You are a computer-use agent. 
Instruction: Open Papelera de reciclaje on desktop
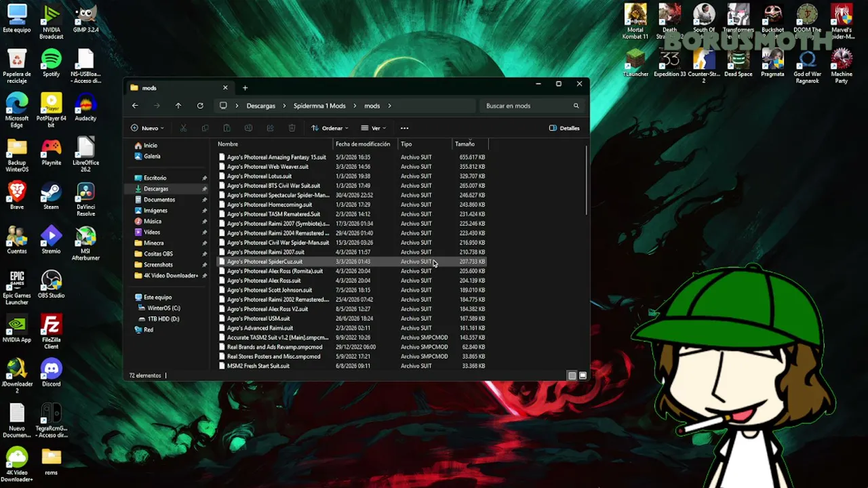point(17,66)
